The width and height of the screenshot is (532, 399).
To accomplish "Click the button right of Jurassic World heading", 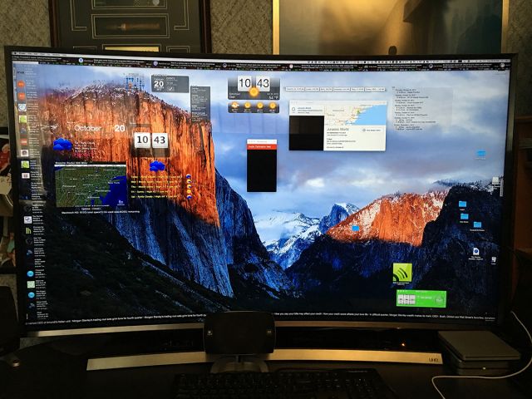I will click(372, 131).
